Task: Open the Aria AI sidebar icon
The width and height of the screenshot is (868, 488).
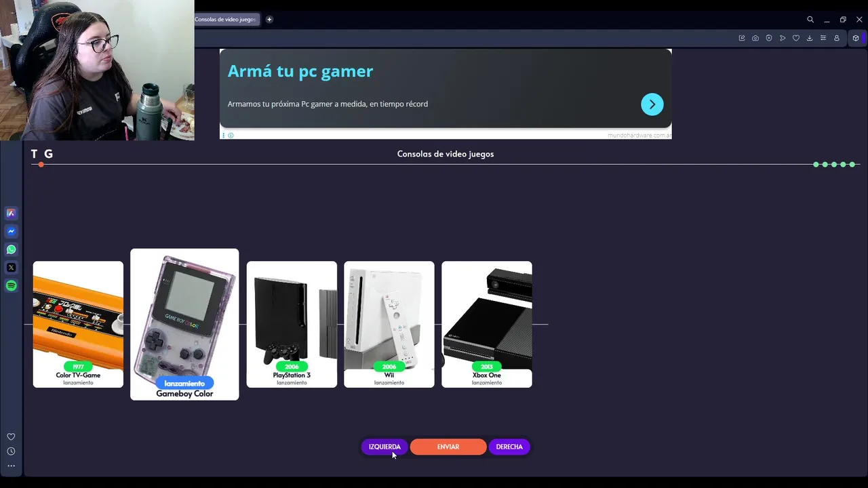Action: 11,213
